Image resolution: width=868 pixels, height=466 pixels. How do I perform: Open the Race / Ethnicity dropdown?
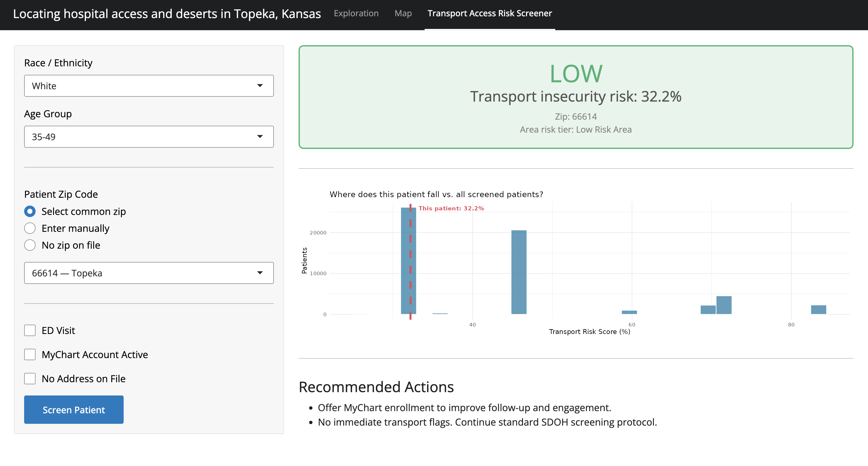(x=149, y=86)
